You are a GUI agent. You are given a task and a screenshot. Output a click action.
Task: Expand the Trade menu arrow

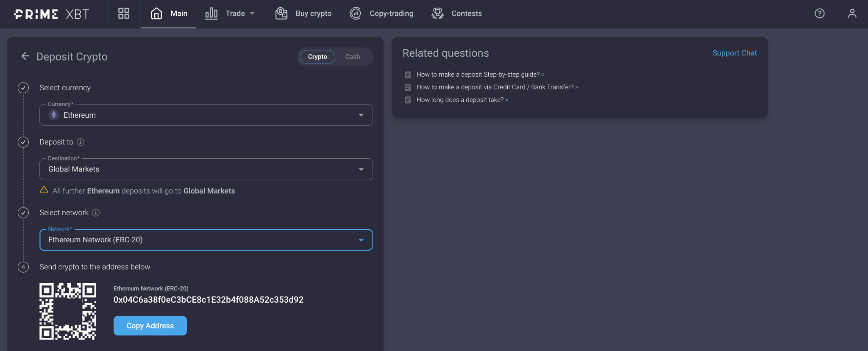(253, 14)
